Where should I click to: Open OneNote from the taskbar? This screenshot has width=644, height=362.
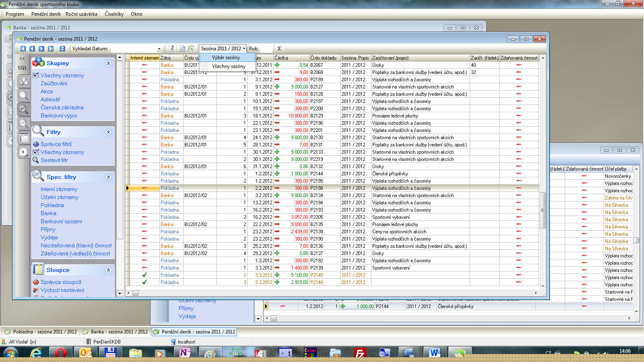coord(185,353)
